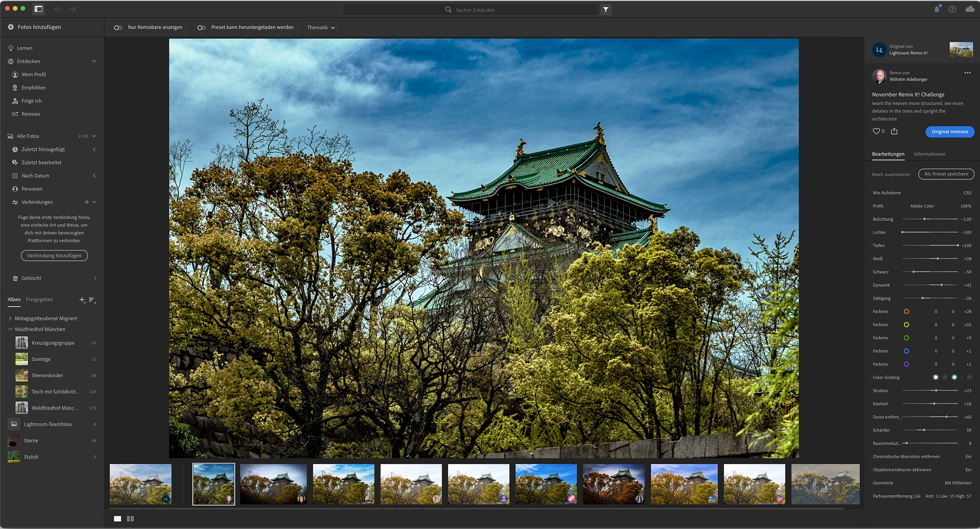Click the plus icon to create an album

[82, 300]
